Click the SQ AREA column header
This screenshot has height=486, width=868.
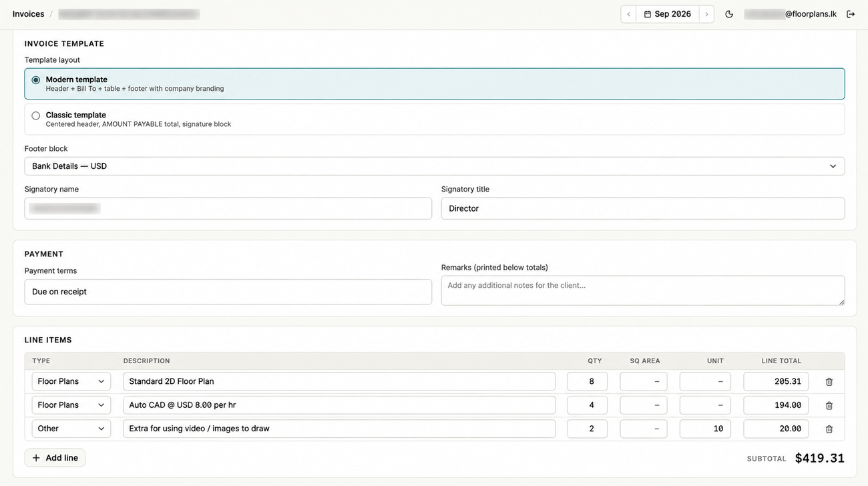[645, 361]
